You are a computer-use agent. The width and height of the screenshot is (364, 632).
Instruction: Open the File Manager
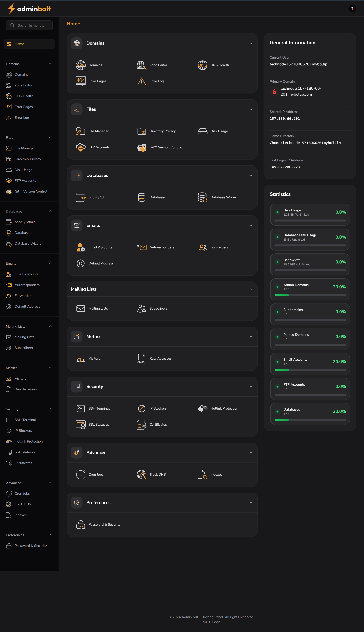[98, 131]
